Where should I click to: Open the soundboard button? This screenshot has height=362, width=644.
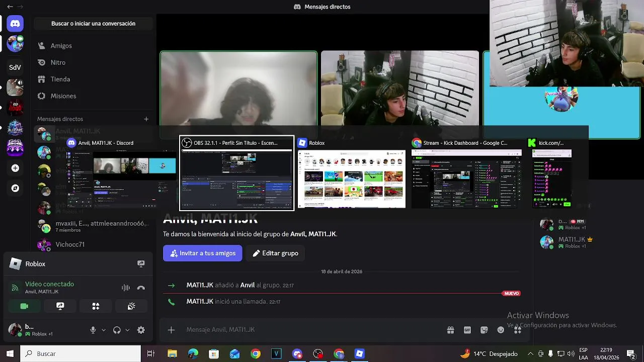[x=131, y=306]
